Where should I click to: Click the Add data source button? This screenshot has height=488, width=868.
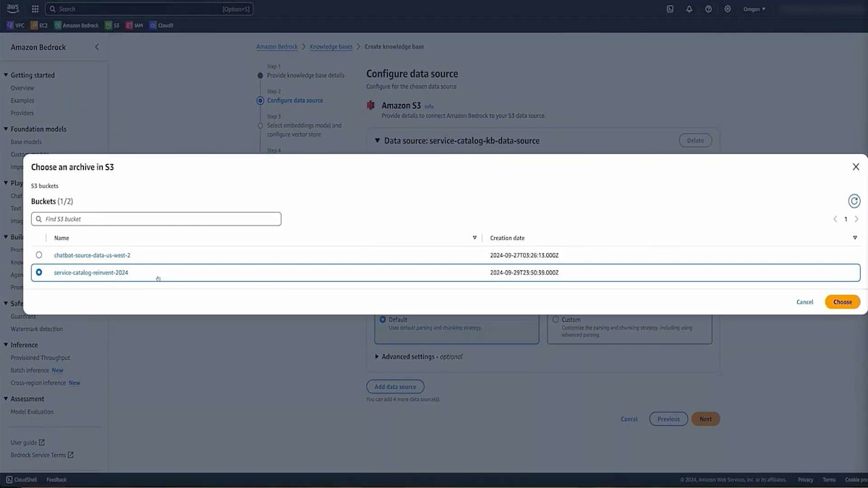(x=395, y=387)
